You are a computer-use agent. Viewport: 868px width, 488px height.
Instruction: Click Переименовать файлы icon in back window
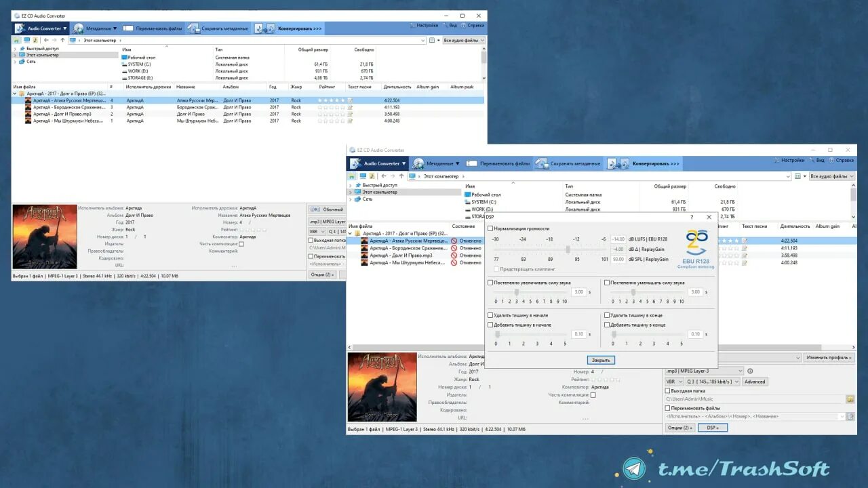pyautogui.click(x=127, y=28)
